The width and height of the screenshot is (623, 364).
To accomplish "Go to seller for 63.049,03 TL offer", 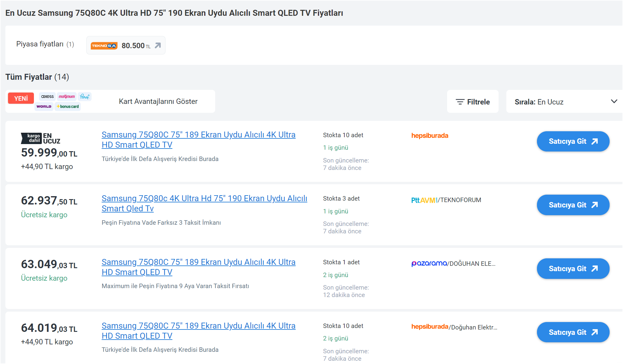I will 573,269.
